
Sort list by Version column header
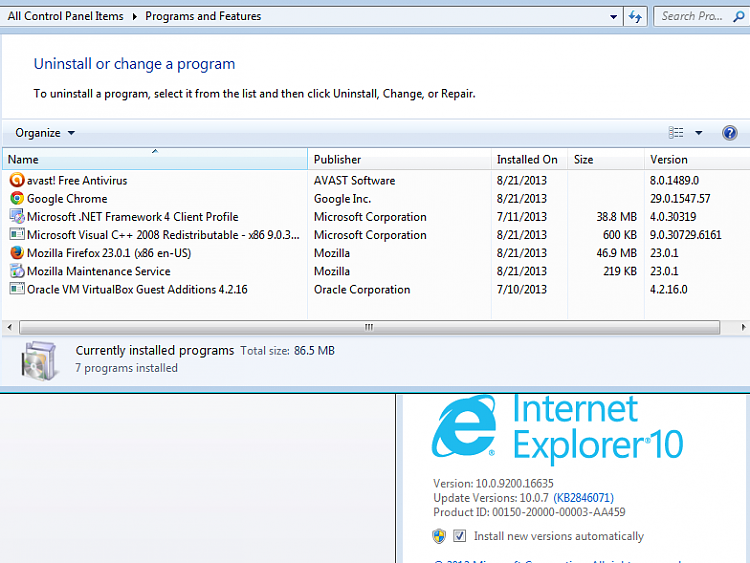pos(697,159)
